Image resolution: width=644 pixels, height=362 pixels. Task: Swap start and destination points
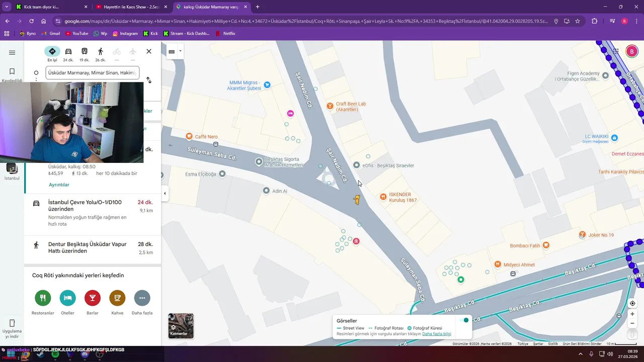149,80
